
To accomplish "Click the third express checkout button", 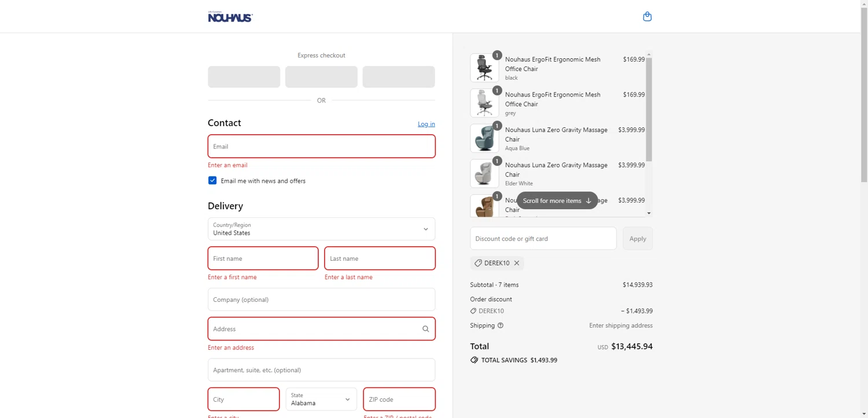I will click(399, 77).
